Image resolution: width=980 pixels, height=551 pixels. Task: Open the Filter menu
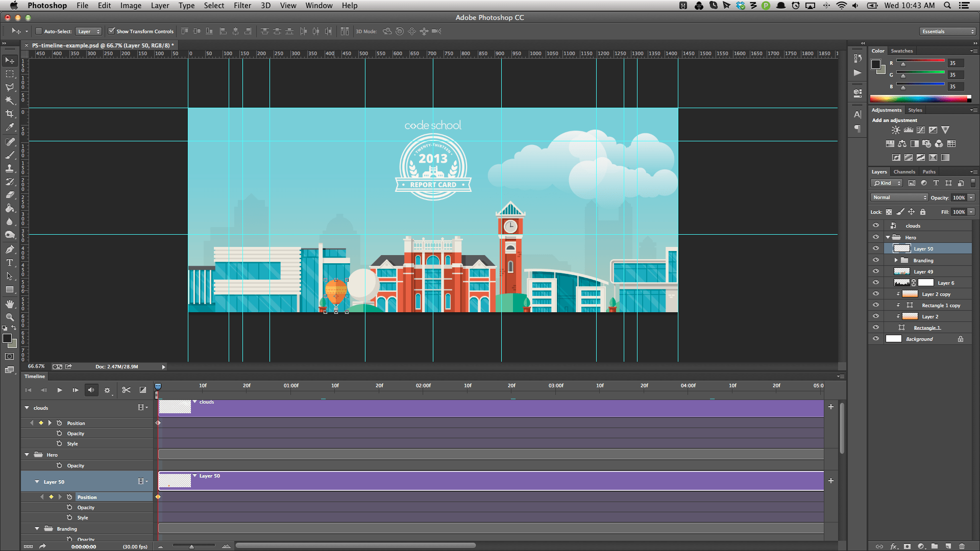coord(242,6)
